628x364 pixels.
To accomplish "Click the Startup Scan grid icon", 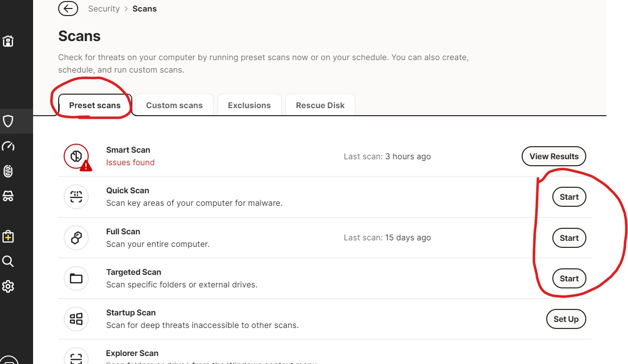I will 76,319.
